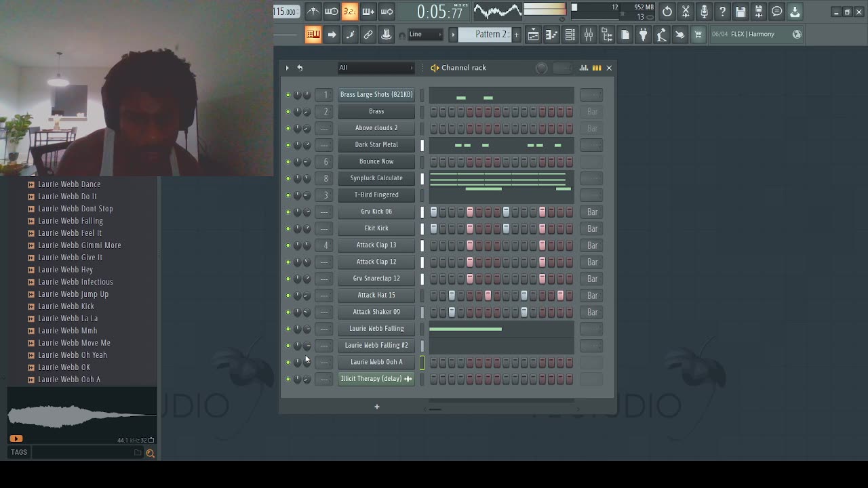
Task: Select Laurie Webb Oh Yeah sample
Action: click(x=73, y=355)
